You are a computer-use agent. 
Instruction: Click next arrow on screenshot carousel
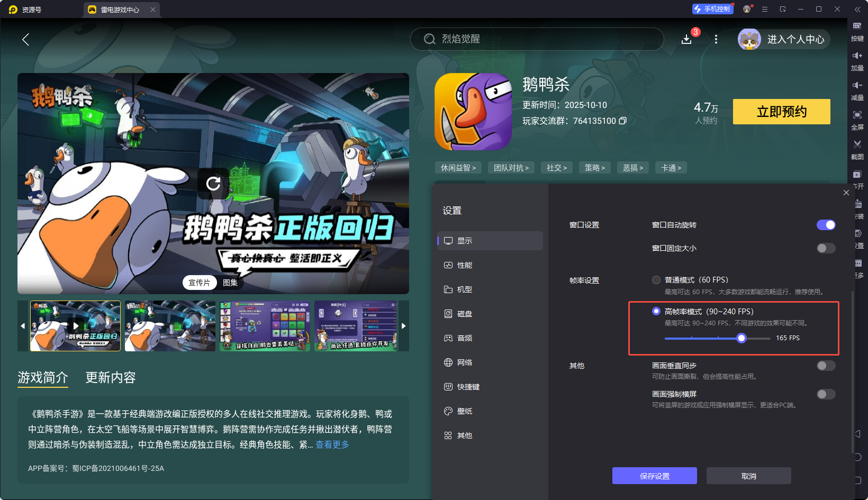pyautogui.click(x=403, y=326)
